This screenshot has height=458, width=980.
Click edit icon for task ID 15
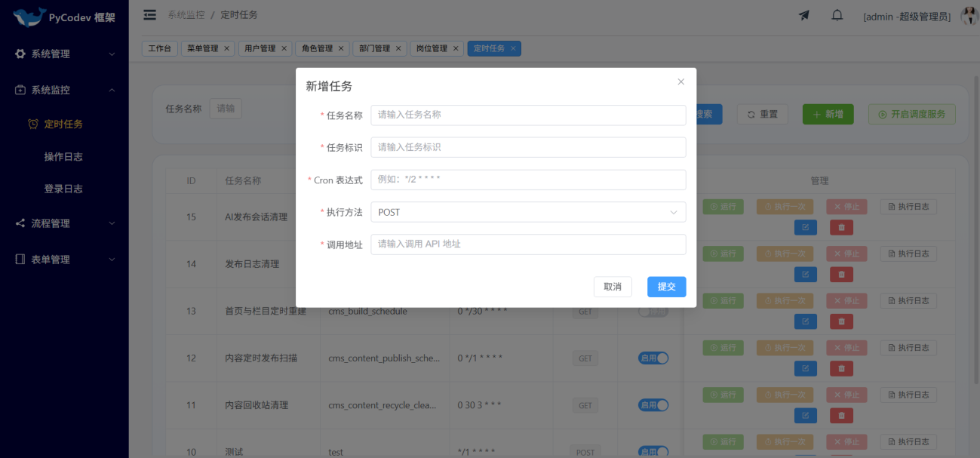tap(806, 227)
